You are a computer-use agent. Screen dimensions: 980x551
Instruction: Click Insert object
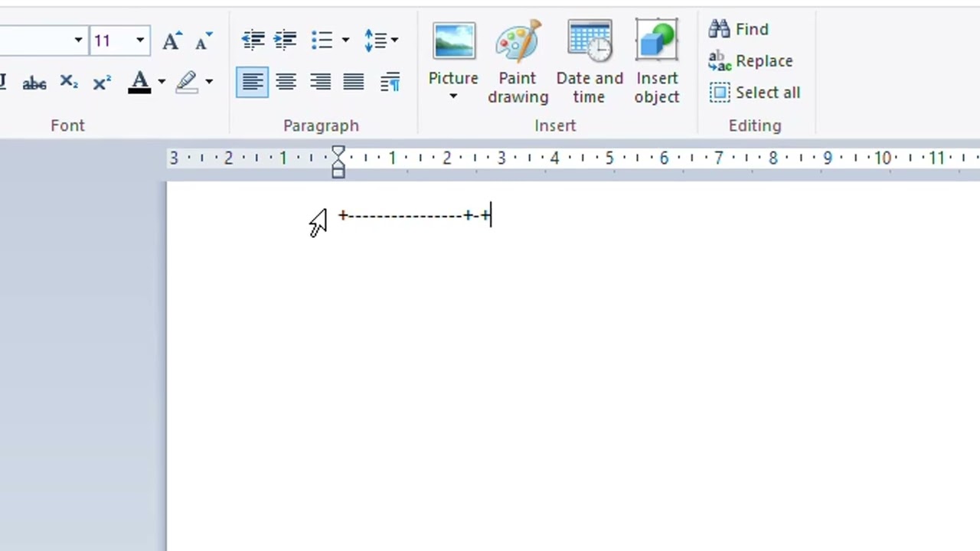[x=656, y=63]
